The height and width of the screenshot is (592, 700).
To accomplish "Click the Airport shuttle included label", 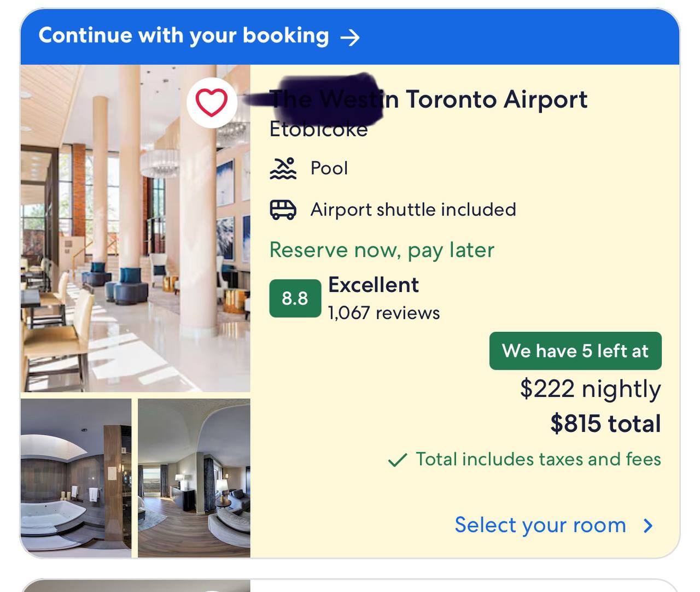I will [413, 210].
